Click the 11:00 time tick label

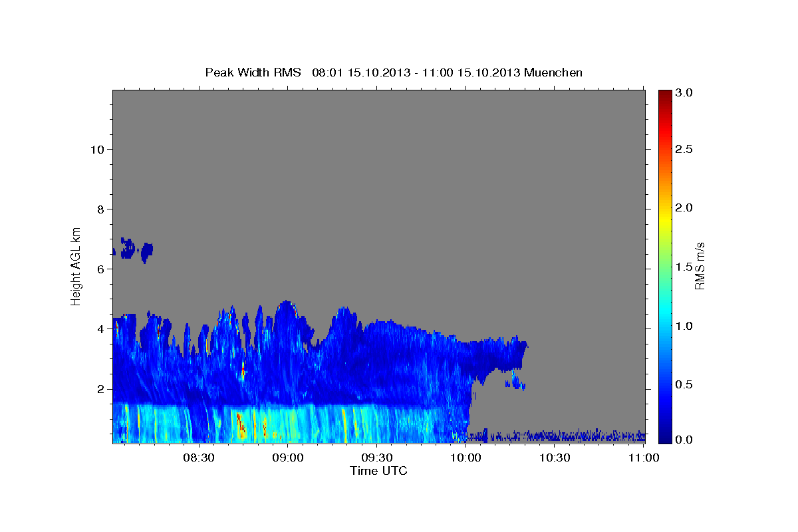coord(643,458)
